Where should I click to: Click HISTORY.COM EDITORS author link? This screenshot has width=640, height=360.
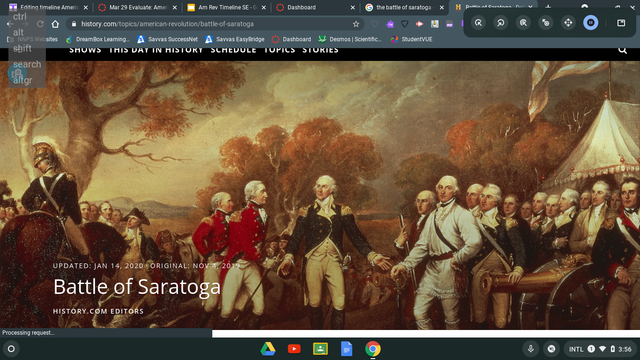(x=98, y=311)
